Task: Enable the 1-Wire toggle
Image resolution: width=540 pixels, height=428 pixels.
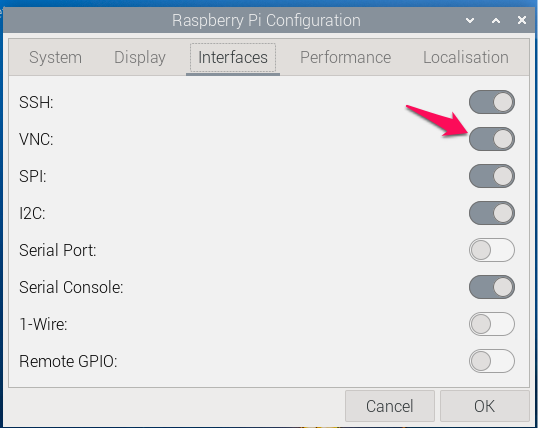Action: click(x=492, y=324)
